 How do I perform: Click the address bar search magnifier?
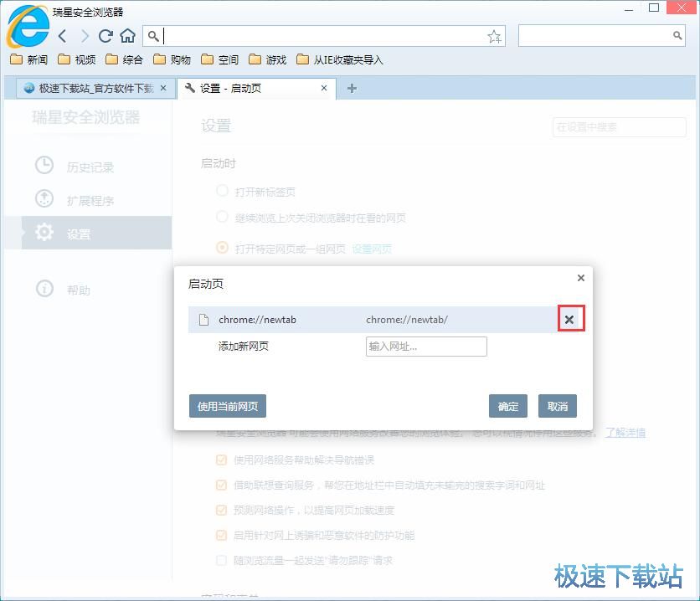(x=153, y=36)
